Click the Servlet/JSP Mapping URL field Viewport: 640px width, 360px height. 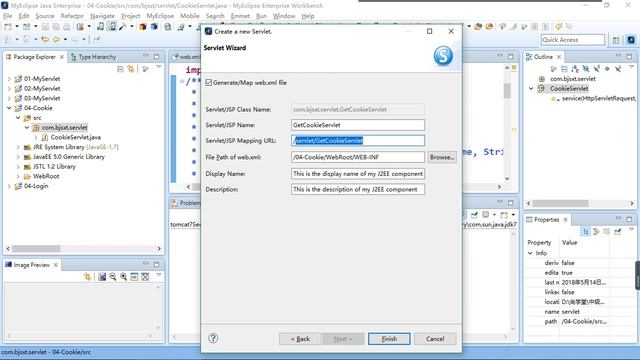click(358, 140)
